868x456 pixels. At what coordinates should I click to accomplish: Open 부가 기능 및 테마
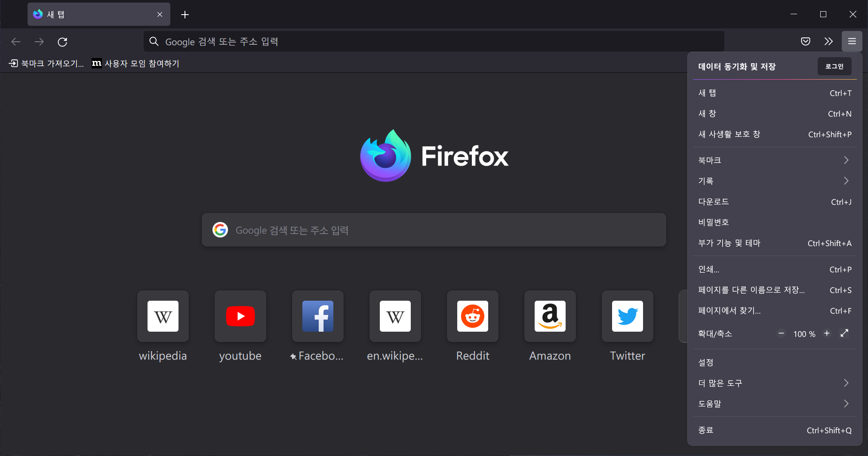(775, 243)
